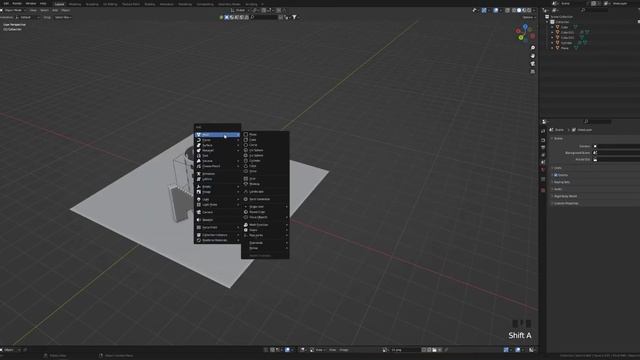Expand the Diamonds submenu arrow
640x360 pixels.
287,243
